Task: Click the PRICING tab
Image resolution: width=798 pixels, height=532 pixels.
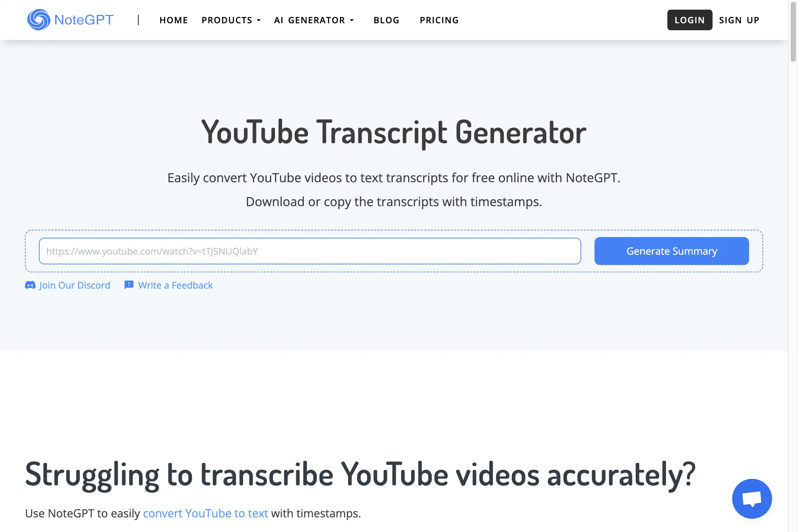Action: (x=439, y=20)
